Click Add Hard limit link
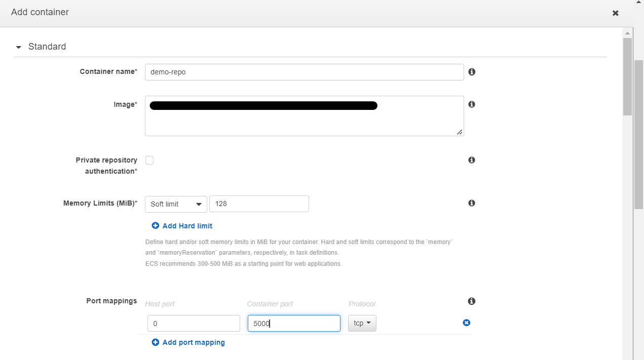 point(182,226)
